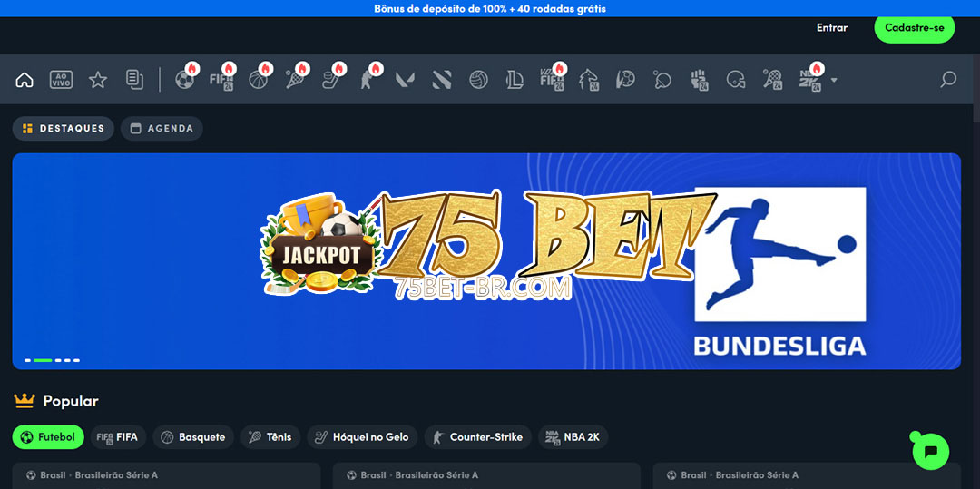
Task: Click the Entrar login link
Action: [x=832, y=27]
